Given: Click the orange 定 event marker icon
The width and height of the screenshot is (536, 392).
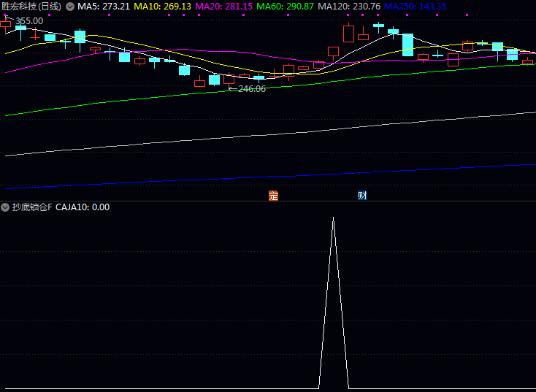Looking at the screenshot, I should click(274, 196).
